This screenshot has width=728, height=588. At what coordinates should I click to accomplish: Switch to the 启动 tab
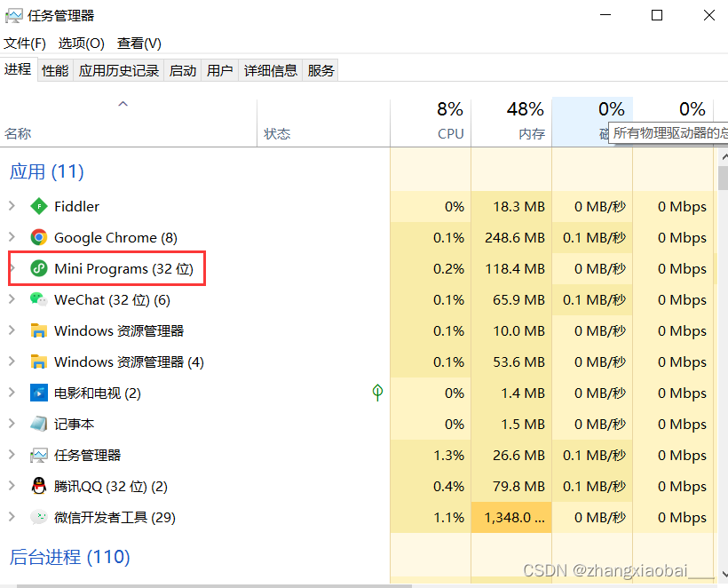pos(183,70)
